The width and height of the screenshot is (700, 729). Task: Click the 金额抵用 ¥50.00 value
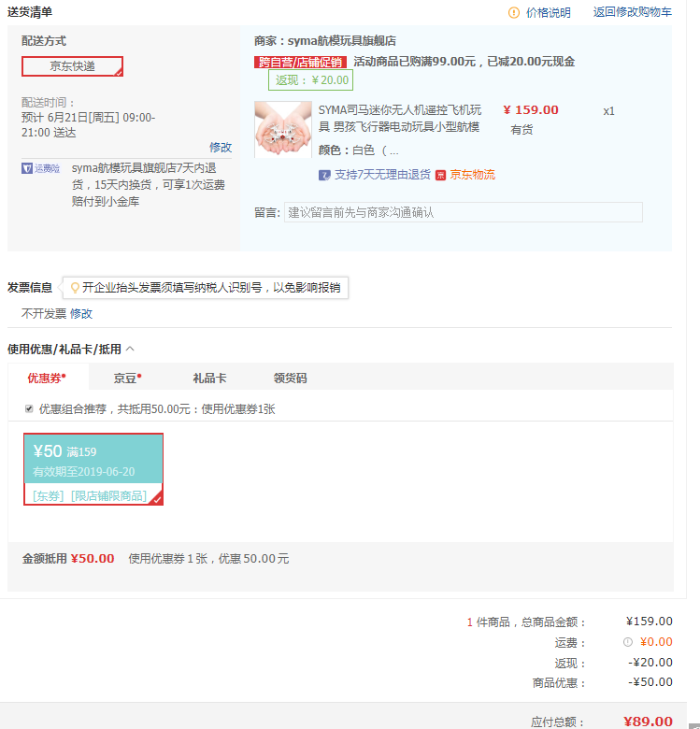point(93,558)
